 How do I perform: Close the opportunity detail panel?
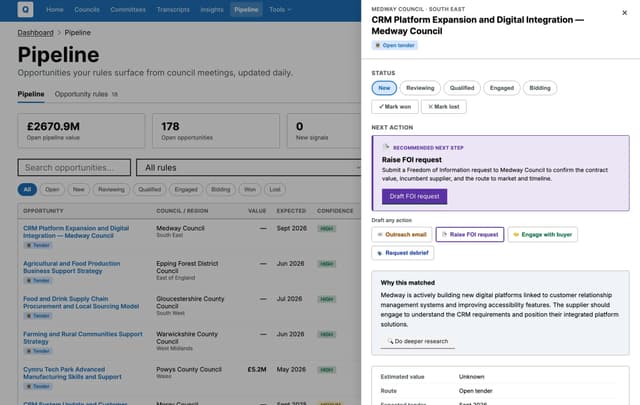pyautogui.click(x=624, y=13)
